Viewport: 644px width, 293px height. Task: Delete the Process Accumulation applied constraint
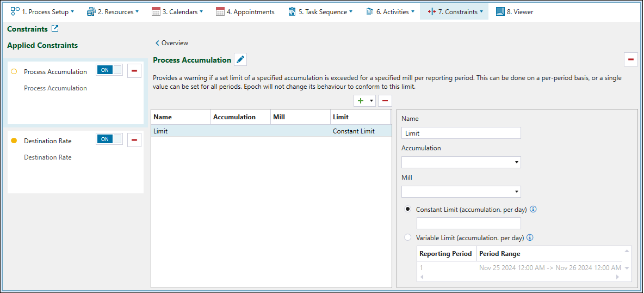tap(134, 71)
